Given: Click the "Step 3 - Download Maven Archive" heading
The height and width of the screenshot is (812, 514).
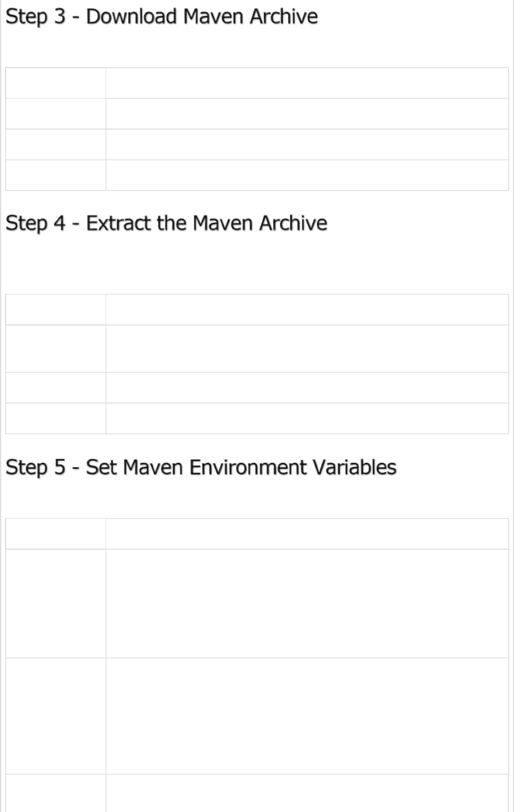Looking at the screenshot, I should [x=162, y=17].
